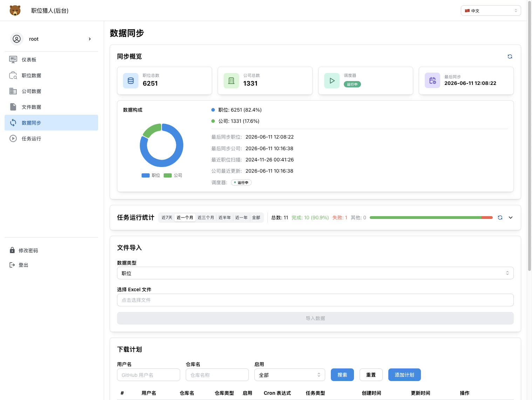Click the 创建时间 column header
The image size is (532, 400).
(x=371, y=393)
